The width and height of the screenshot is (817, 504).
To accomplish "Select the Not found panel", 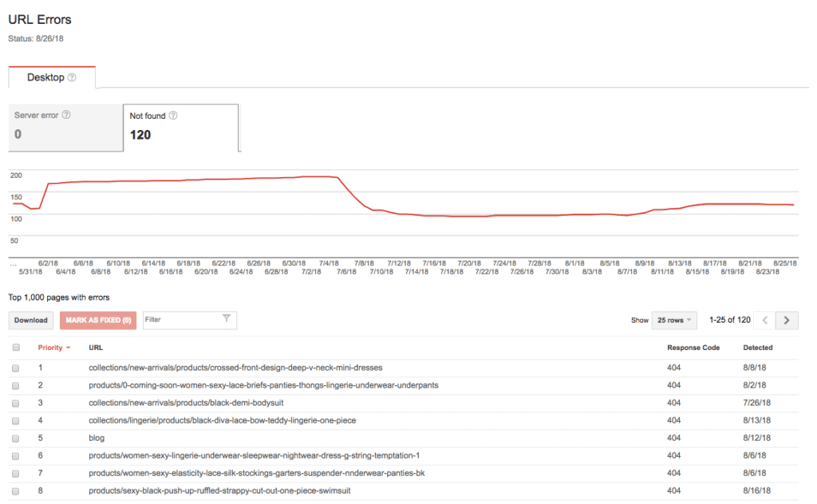I will tap(180, 126).
